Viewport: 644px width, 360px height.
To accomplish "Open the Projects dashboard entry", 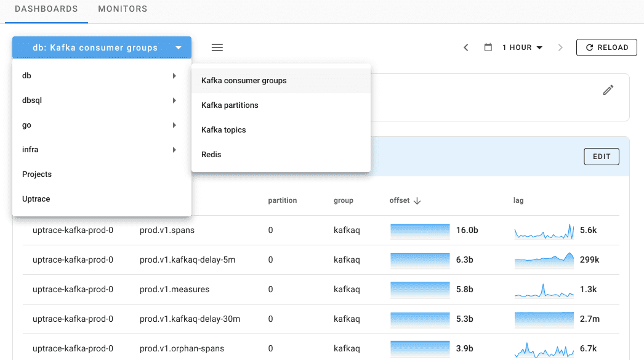I will point(37,174).
